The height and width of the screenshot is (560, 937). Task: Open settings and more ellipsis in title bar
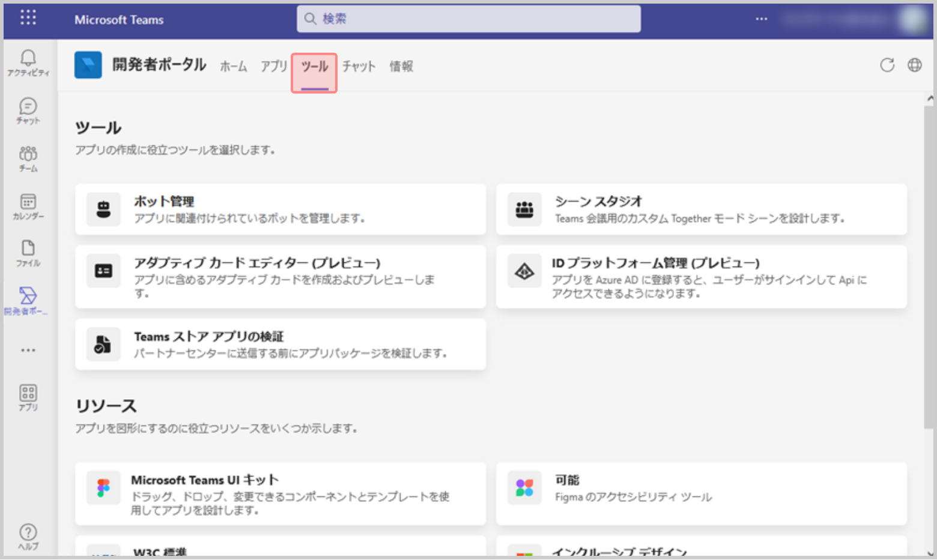point(762,19)
